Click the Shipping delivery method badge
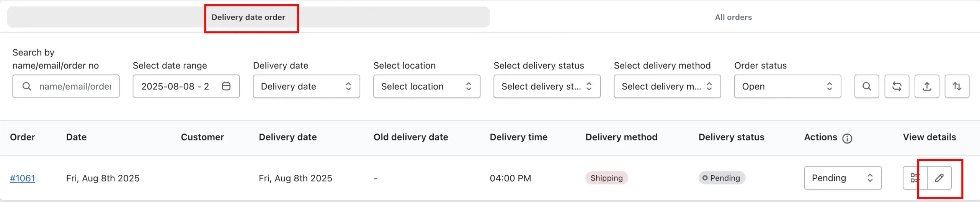The width and height of the screenshot is (980, 202). tap(606, 178)
